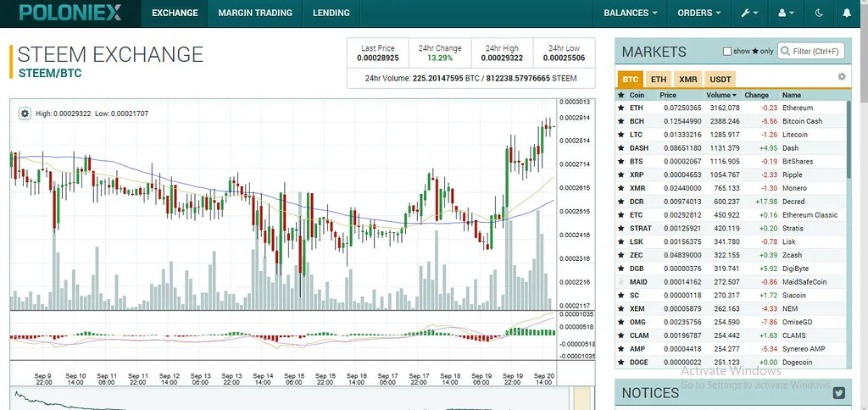The image size is (868, 410).
Task: Click the markets Filter search field
Action: pos(811,52)
